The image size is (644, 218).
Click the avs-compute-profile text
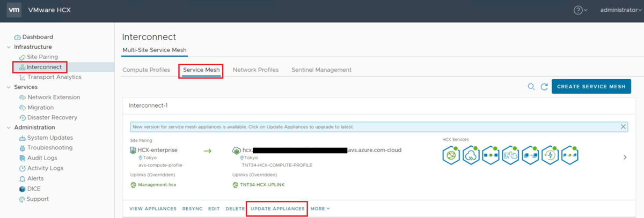tap(160, 165)
